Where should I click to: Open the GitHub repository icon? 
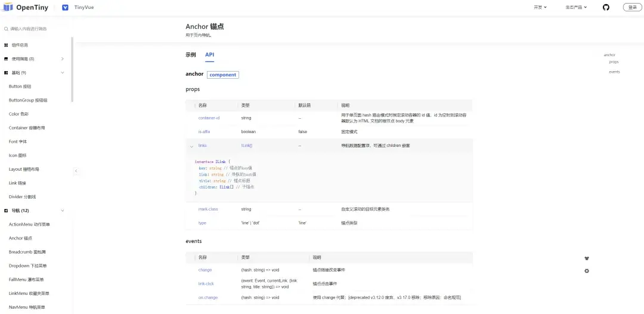click(x=606, y=7)
